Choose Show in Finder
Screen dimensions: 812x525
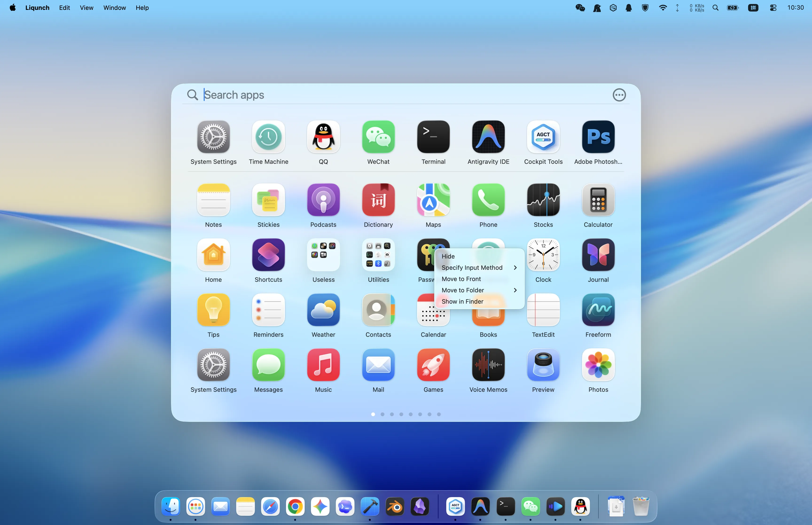coord(479,301)
